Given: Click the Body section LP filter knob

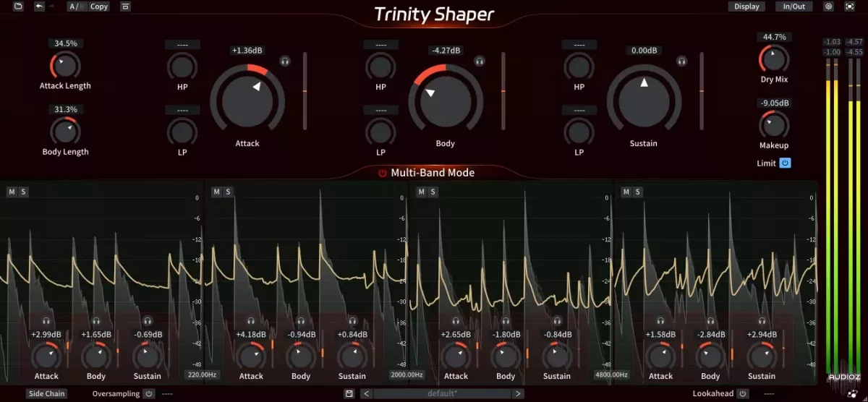Looking at the screenshot, I should (380, 132).
